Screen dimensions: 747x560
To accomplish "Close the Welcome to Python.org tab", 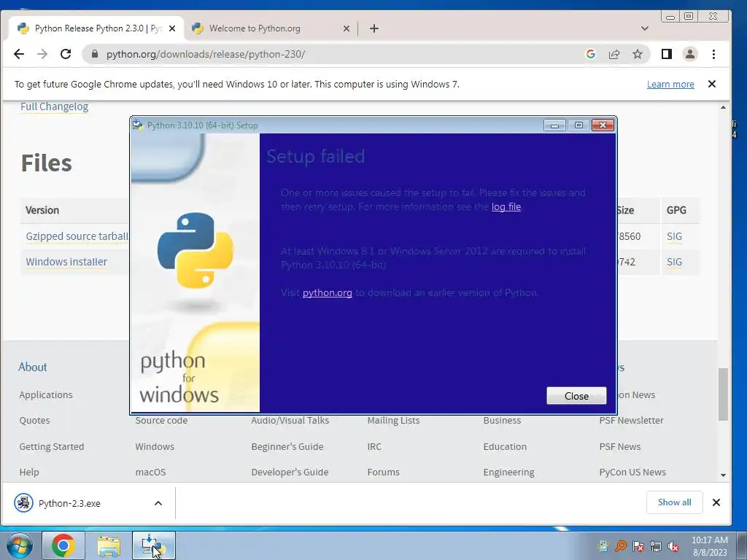I will [x=347, y=28].
